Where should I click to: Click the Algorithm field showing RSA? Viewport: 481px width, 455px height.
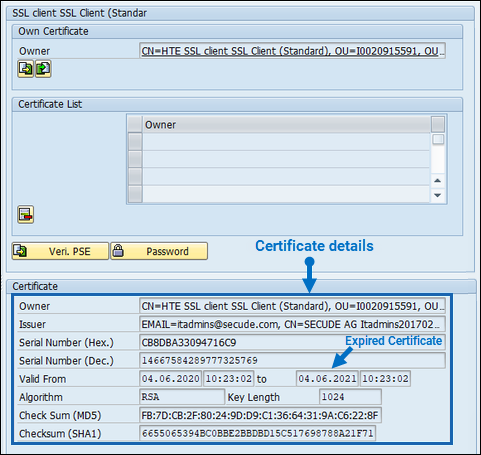(182, 397)
